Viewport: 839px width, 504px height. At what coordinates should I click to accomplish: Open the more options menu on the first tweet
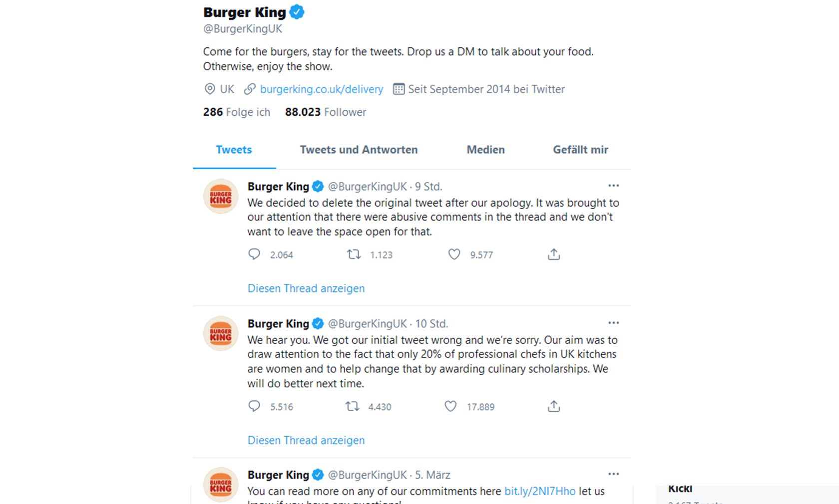pos(613,186)
